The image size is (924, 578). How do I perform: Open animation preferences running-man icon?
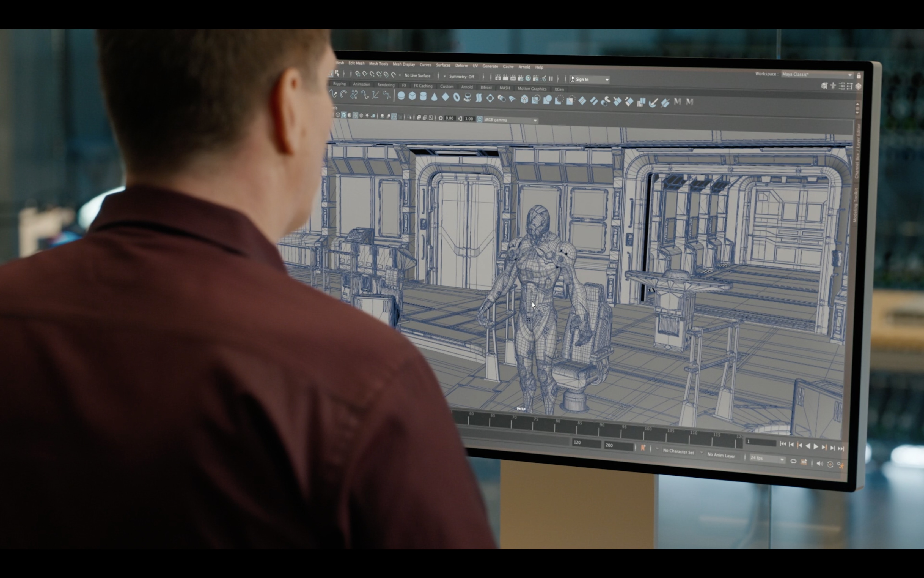[x=840, y=465]
